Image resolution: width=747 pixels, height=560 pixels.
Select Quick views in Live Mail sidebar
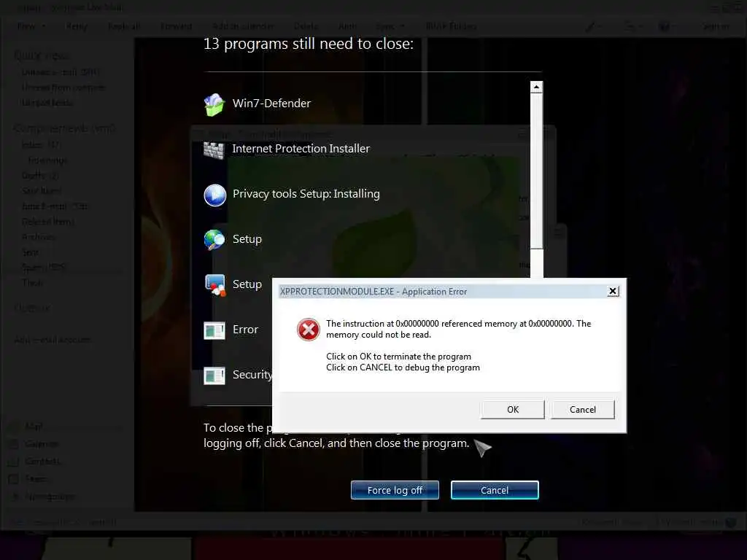click(x=42, y=55)
